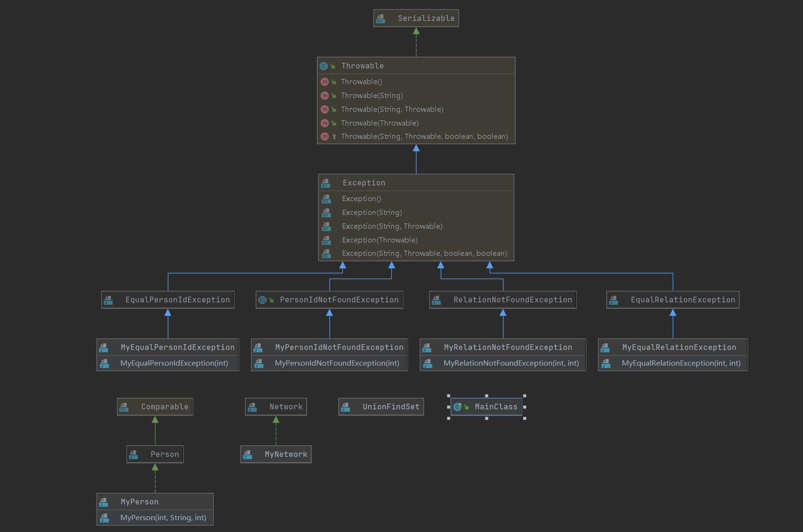Select the Exception(String) constructor row
This screenshot has width=803, height=532.
(x=416, y=213)
